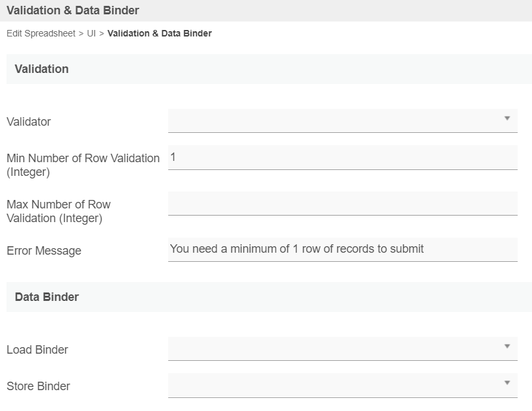Click into the Error Message text field
Screen dimensions: 532x411
[342, 249]
